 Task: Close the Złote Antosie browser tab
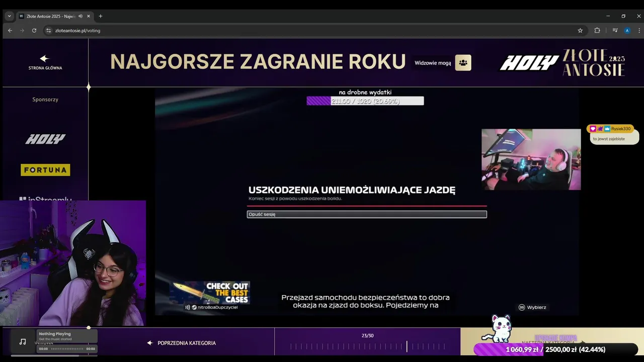pyautogui.click(x=88, y=16)
